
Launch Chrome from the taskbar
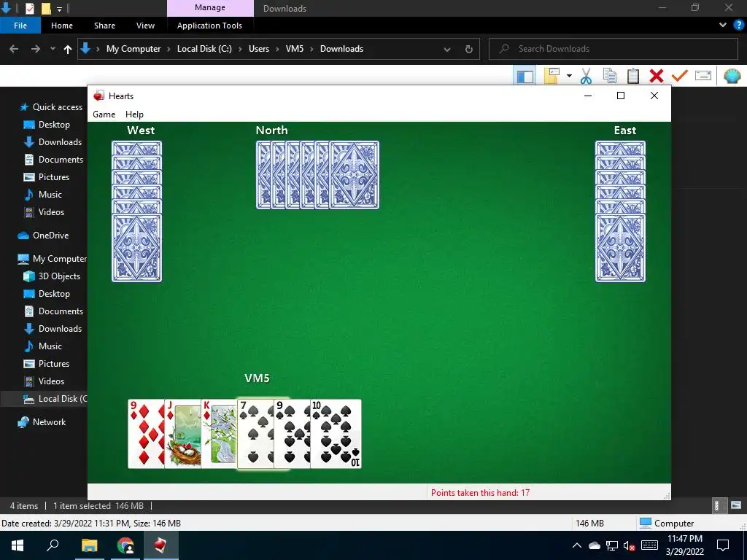pos(125,545)
